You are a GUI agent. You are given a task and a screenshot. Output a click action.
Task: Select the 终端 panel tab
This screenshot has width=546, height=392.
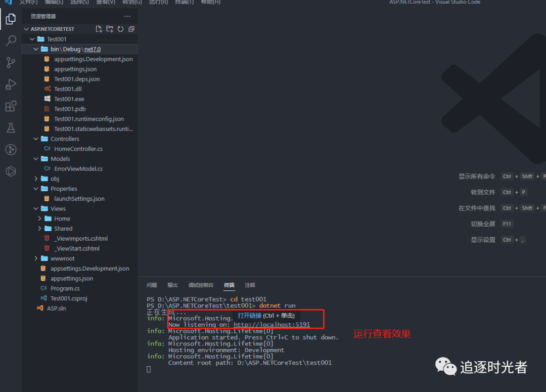click(229, 285)
